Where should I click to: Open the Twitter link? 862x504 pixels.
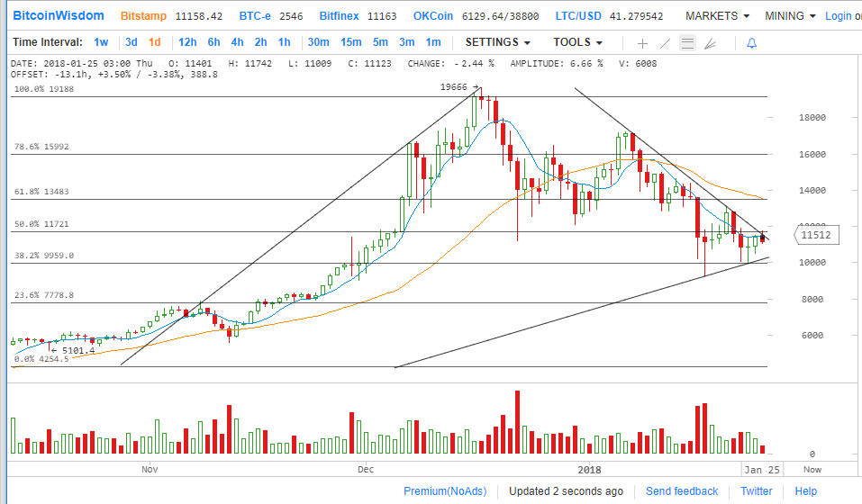click(756, 491)
